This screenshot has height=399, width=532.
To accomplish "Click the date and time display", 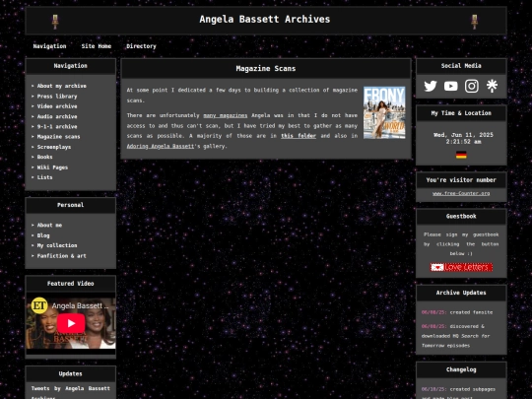I will pyautogui.click(x=463, y=138).
